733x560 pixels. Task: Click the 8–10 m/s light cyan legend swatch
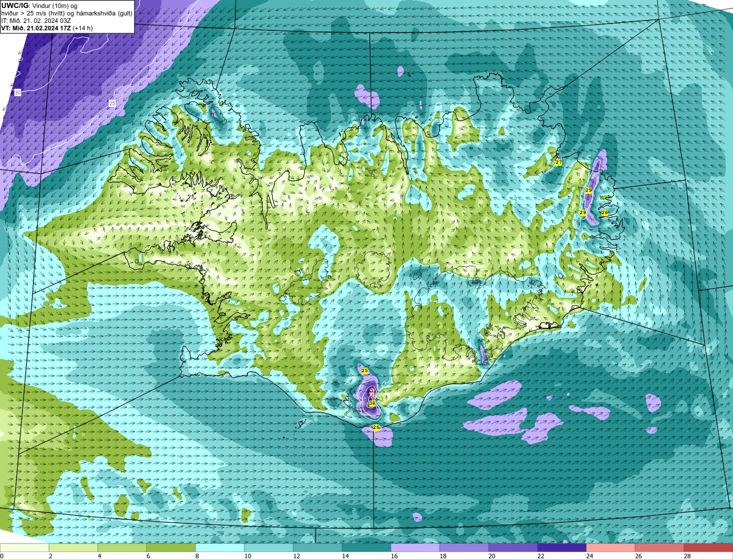(220, 547)
